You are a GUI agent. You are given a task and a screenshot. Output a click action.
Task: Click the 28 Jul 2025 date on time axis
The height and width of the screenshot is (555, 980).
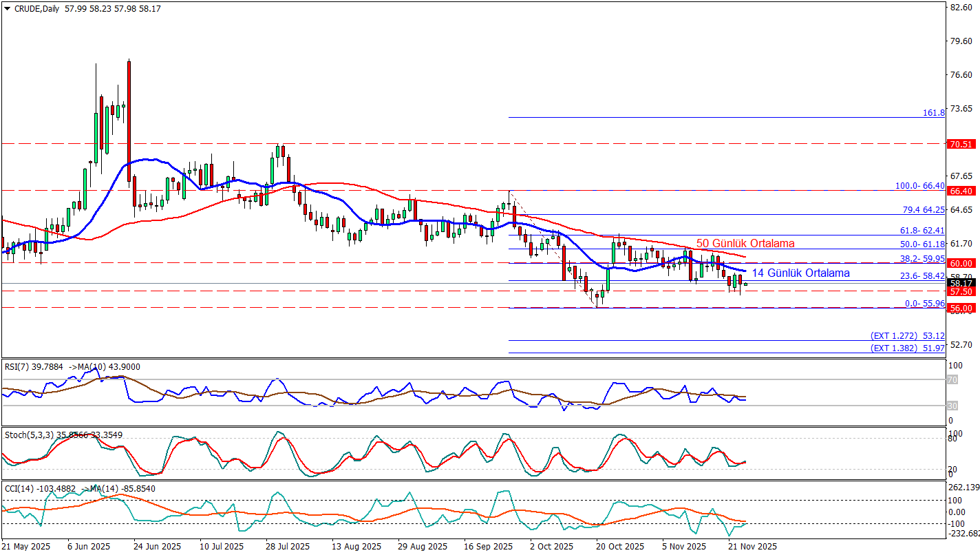coord(286,546)
